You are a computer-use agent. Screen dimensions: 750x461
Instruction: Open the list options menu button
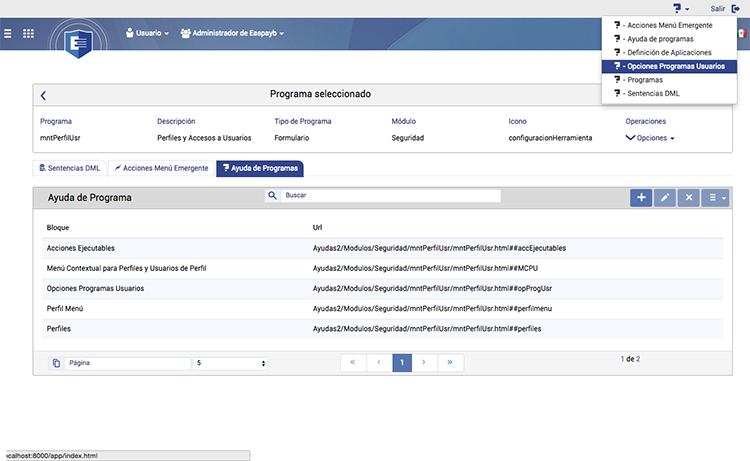click(x=714, y=198)
